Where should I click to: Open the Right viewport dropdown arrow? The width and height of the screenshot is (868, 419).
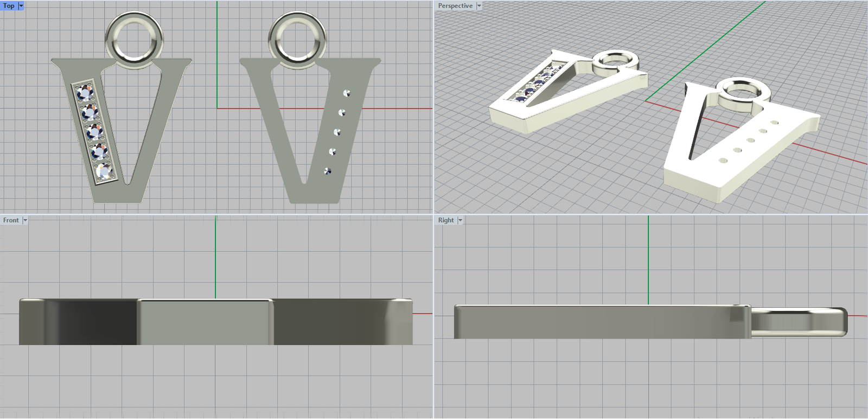click(x=460, y=220)
